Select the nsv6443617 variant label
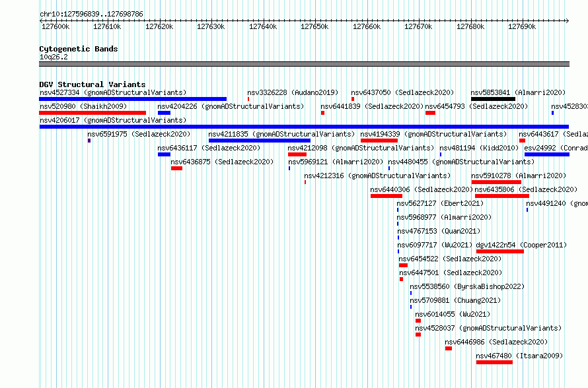The image size is (588, 388). click(553, 134)
